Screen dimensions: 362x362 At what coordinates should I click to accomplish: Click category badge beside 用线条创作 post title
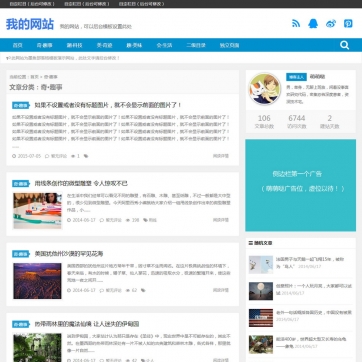click(21, 184)
